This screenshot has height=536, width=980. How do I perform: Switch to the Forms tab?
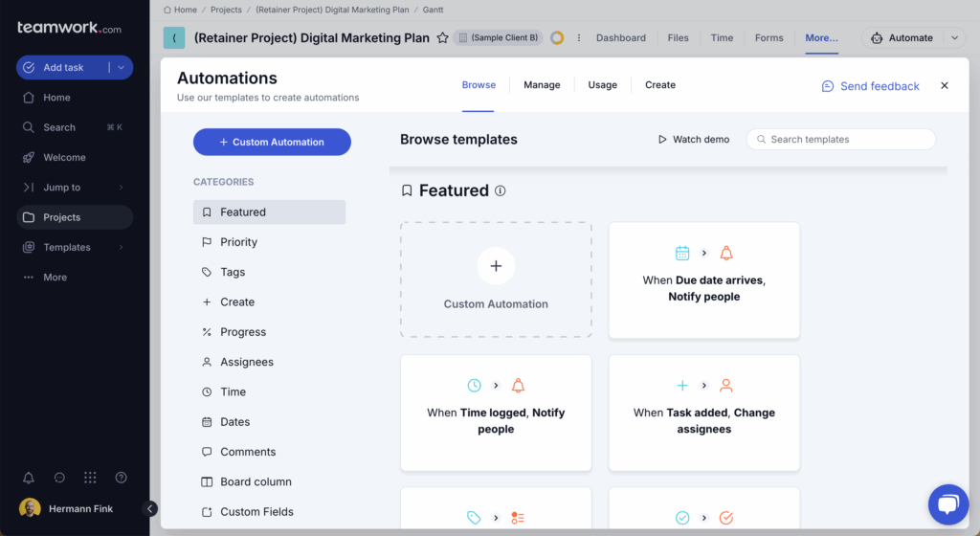768,38
